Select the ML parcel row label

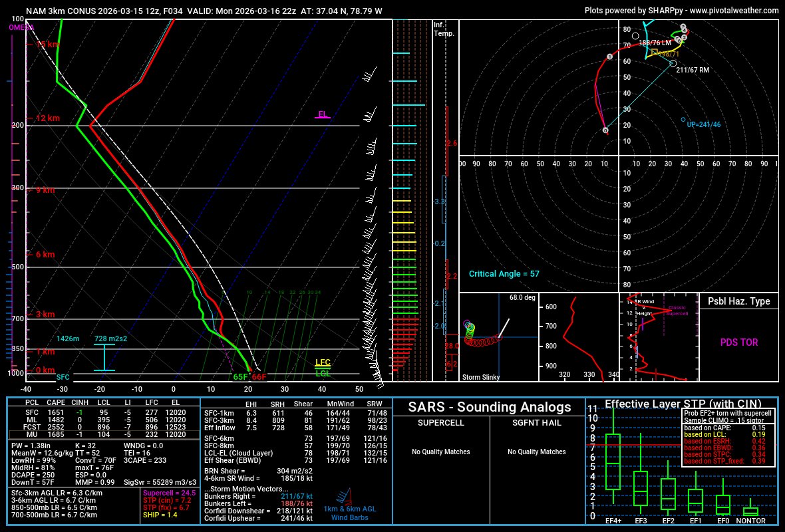click(x=32, y=420)
